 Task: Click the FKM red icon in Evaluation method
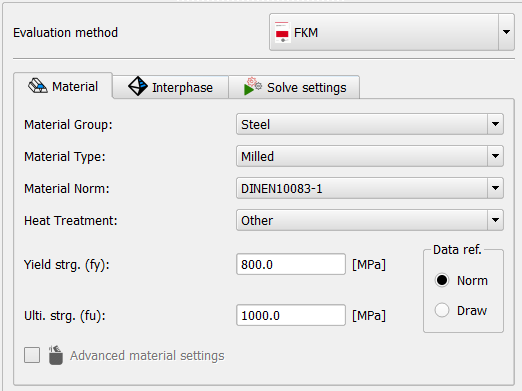[282, 32]
